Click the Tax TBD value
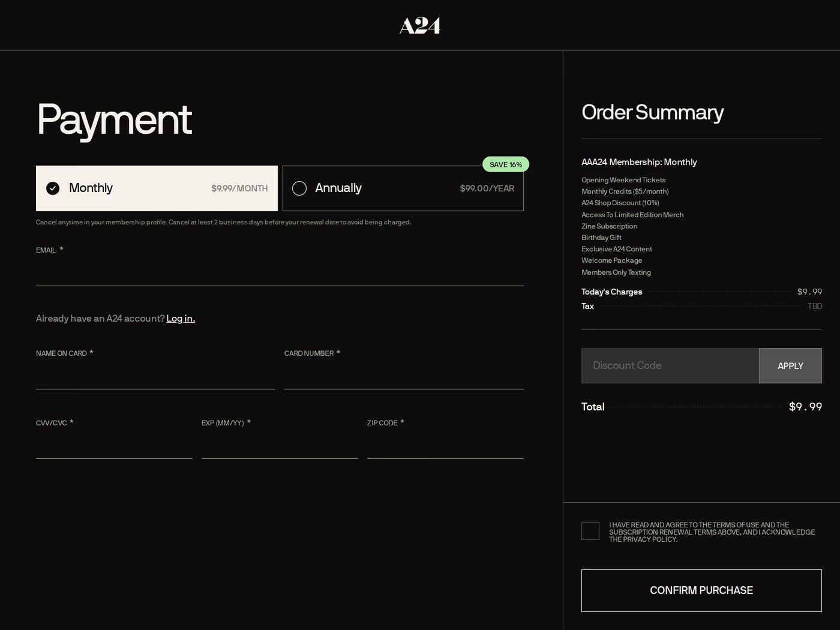The width and height of the screenshot is (840, 630). (814, 306)
